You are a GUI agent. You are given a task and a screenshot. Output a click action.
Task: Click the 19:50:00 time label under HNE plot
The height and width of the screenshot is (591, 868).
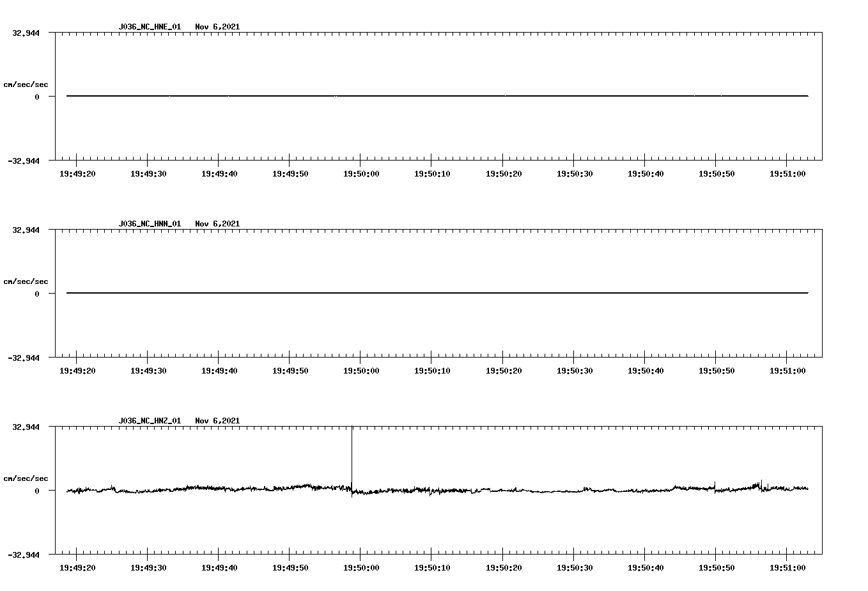click(361, 173)
